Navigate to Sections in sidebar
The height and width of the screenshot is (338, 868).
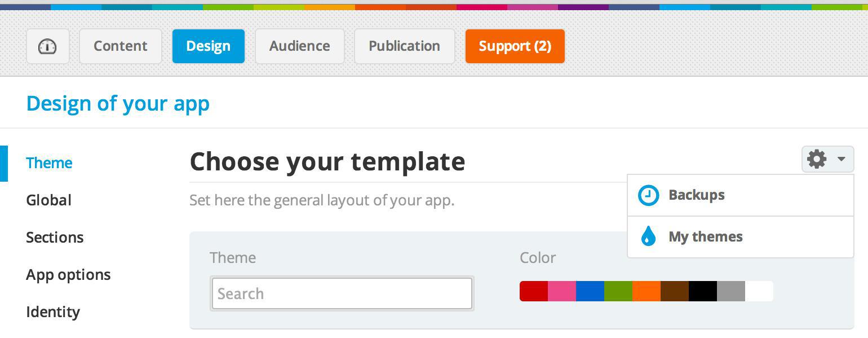tap(55, 238)
